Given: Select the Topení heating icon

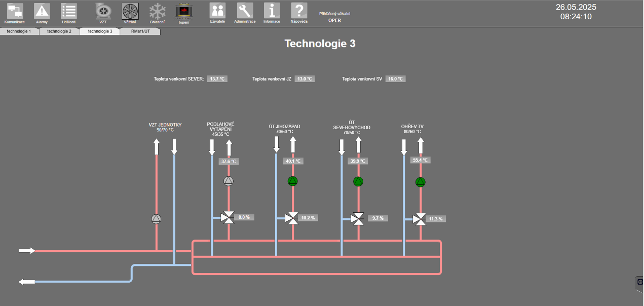Looking at the screenshot, I should 183,11.
